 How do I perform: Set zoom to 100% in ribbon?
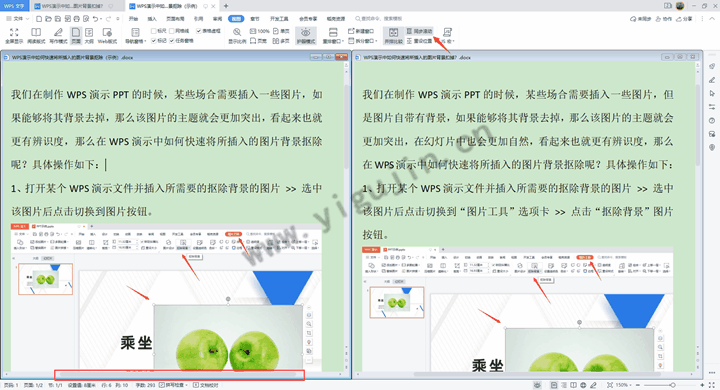259,31
